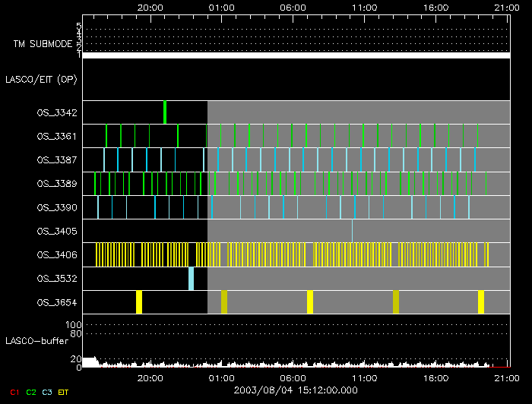The height and width of the screenshot is (404, 532).
Task: Click the red C1 legend entry
Action: (x=14, y=392)
